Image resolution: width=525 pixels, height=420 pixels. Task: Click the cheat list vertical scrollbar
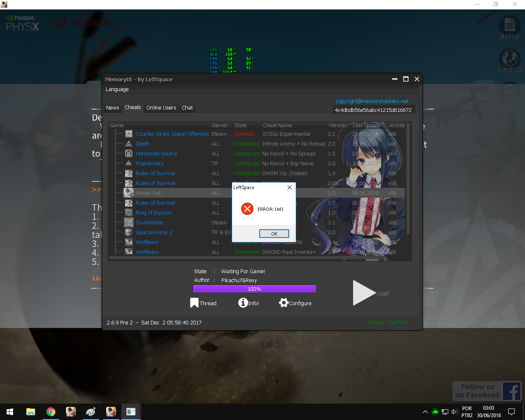tap(408, 178)
